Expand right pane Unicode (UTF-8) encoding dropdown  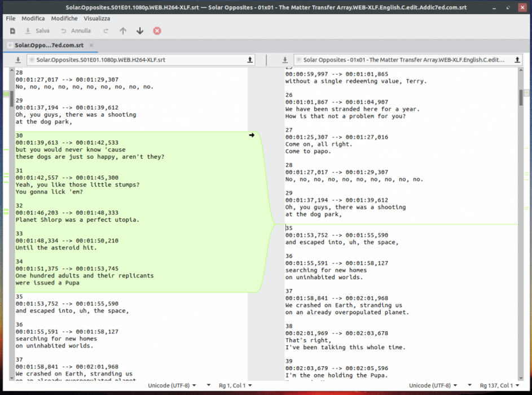tap(433, 386)
